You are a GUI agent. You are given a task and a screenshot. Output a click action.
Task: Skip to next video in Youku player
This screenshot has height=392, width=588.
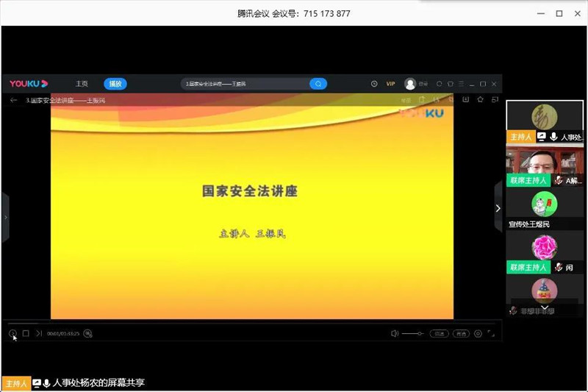(x=39, y=333)
